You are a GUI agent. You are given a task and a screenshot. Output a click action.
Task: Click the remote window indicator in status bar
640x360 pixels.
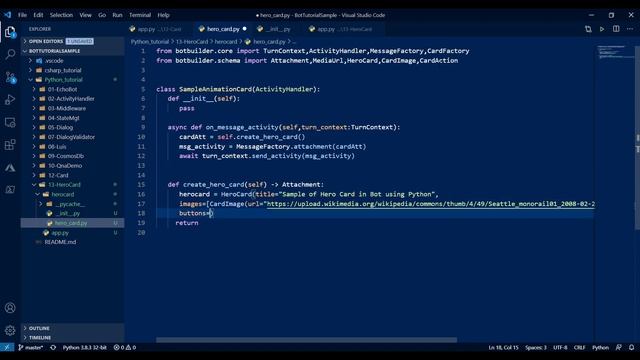pyautogui.click(x=7, y=347)
